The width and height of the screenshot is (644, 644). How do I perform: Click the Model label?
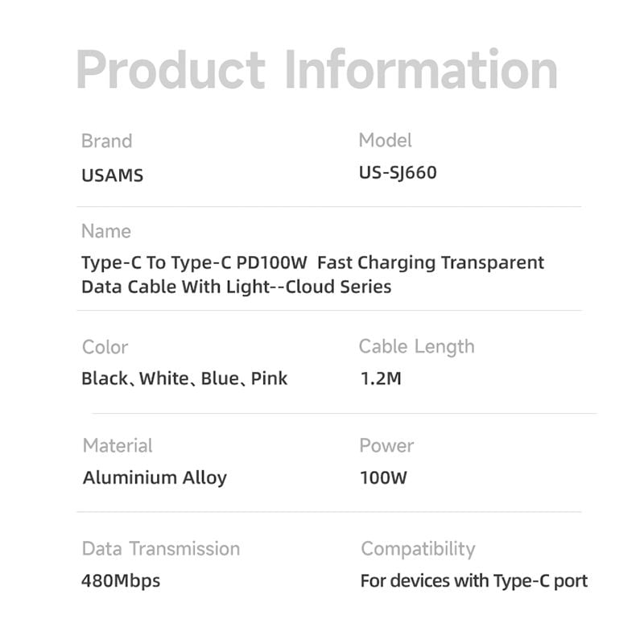(385, 140)
